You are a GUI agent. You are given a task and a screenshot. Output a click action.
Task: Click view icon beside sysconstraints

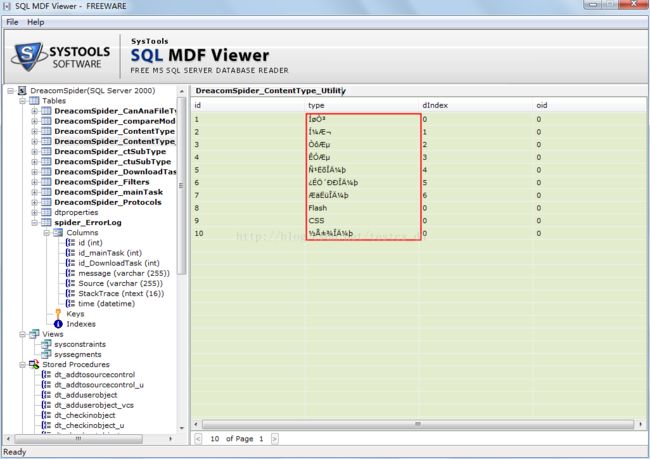[x=46, y=345]
